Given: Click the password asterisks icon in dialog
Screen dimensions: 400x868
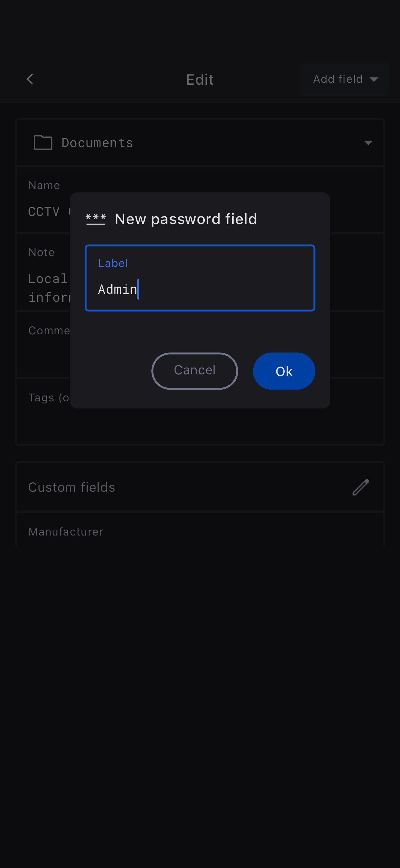Looking at the screenshot, I should 96,219.
